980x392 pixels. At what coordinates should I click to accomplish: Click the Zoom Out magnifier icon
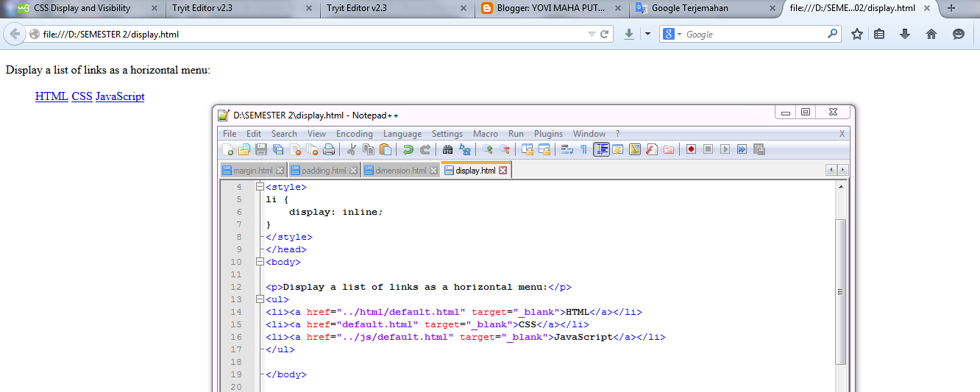point(505,149)
